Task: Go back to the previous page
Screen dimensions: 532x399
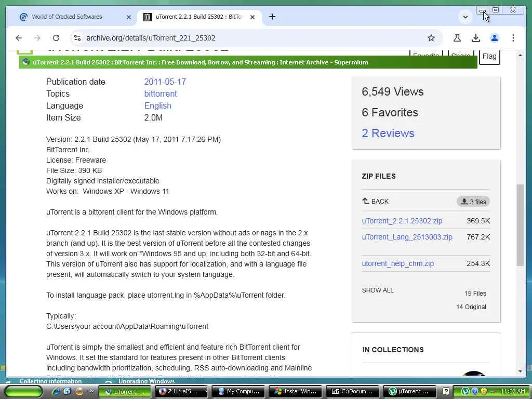Action: pos(19,38)
